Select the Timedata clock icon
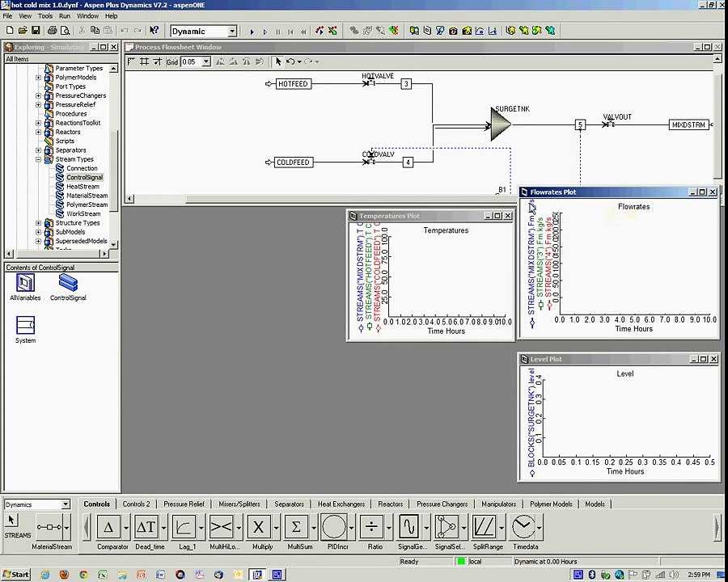Image resolution: width=728 pixels, height=582 pixels. pyautogui.click(x=523, y=527)
